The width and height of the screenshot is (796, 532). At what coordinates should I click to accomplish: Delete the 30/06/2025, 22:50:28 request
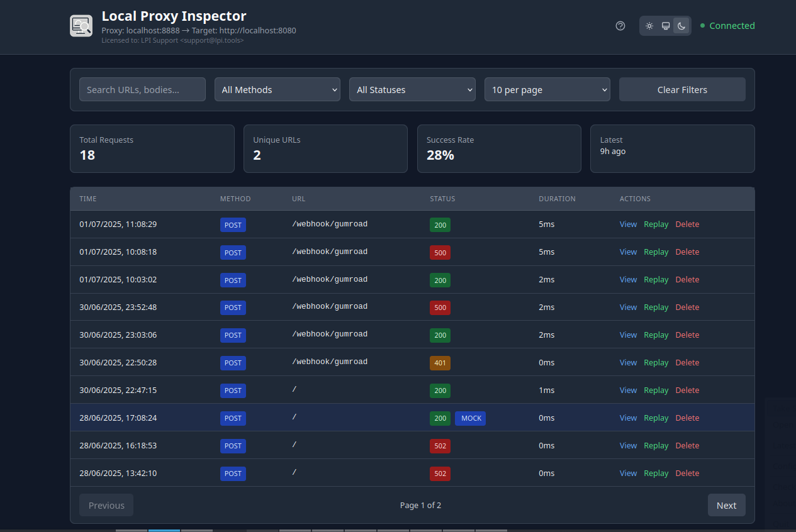tap(687, 362)
